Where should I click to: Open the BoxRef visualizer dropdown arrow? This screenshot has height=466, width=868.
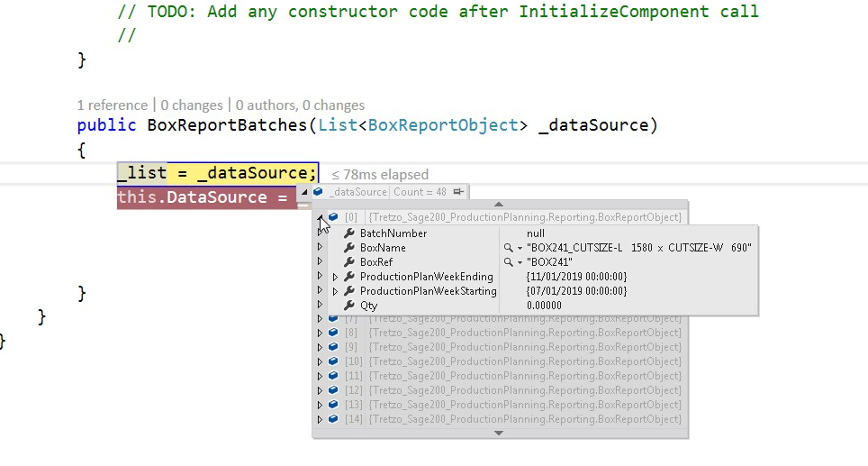point(520,262)
